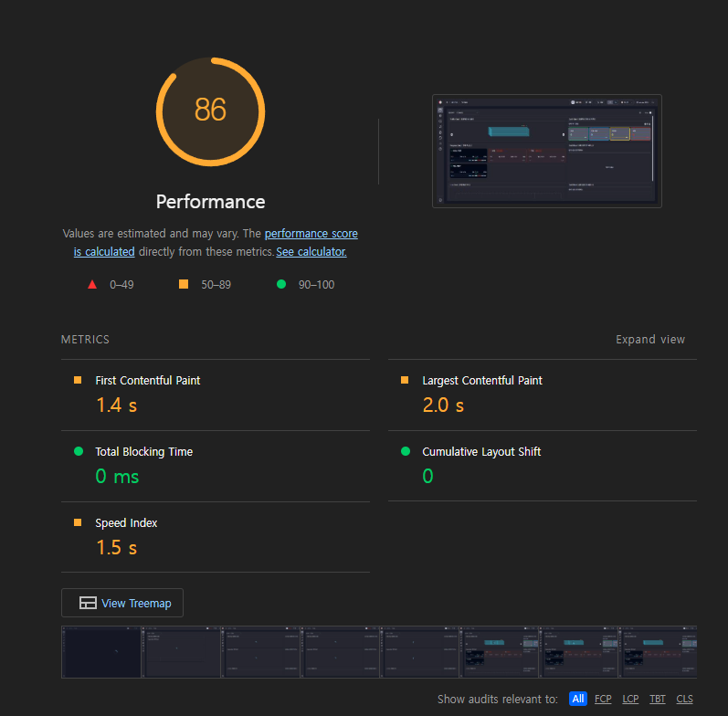Click the green circle beside Cumulative Layout Shift
This screenshot has height=716, width=728.
point(405,451)
